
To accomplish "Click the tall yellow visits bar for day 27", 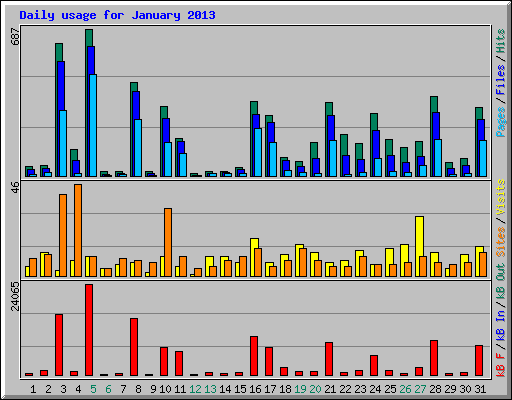I will coord(419,236).
